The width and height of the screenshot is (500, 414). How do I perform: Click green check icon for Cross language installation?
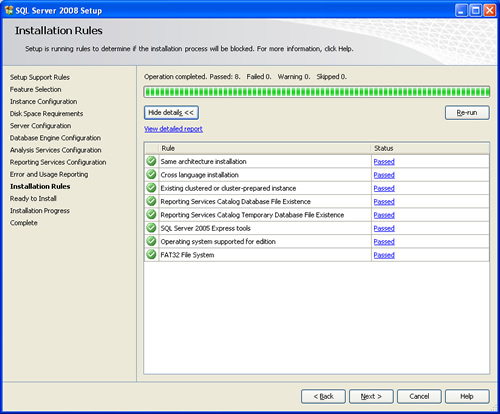(x=151, y=175)
